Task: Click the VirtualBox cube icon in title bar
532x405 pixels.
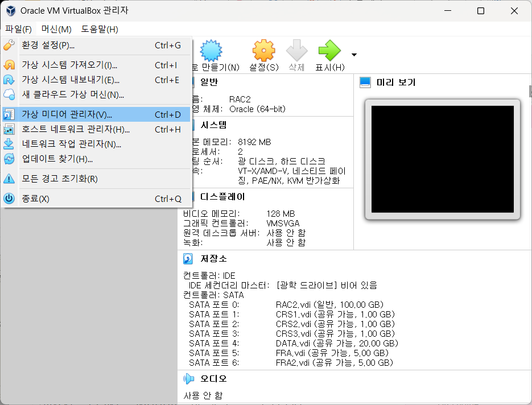Action: pyautogui.click(x=10, y=10)
